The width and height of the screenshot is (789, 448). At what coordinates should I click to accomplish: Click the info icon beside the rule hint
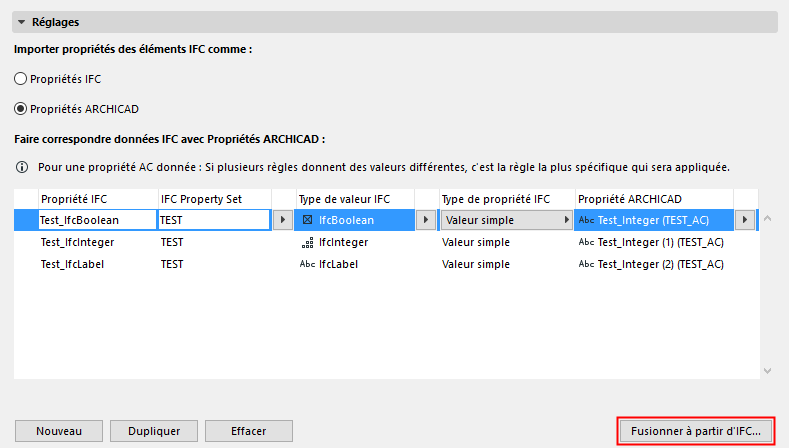click(21, 166)
